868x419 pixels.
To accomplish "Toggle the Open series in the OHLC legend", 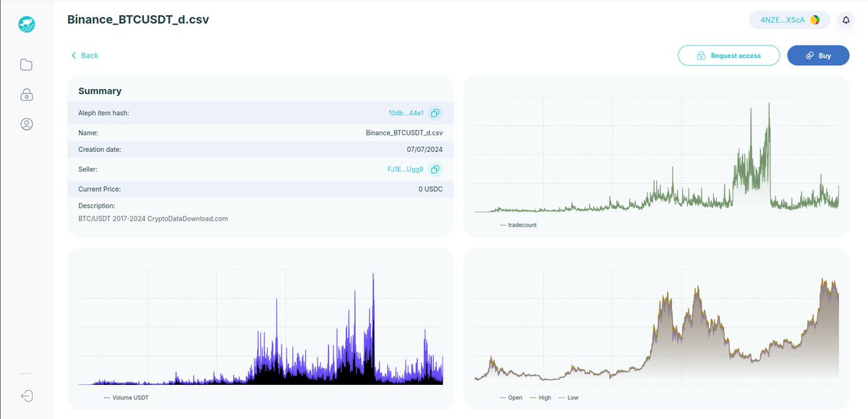I will [512, 397].
